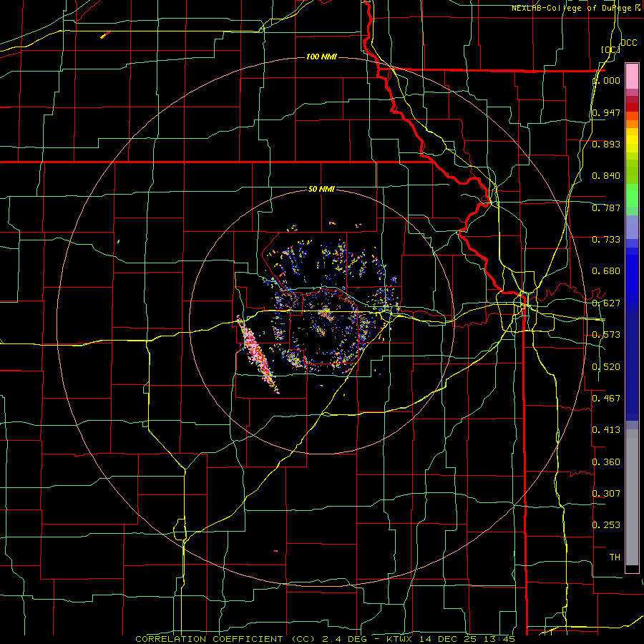Click the 0.413 legend value

606,430
